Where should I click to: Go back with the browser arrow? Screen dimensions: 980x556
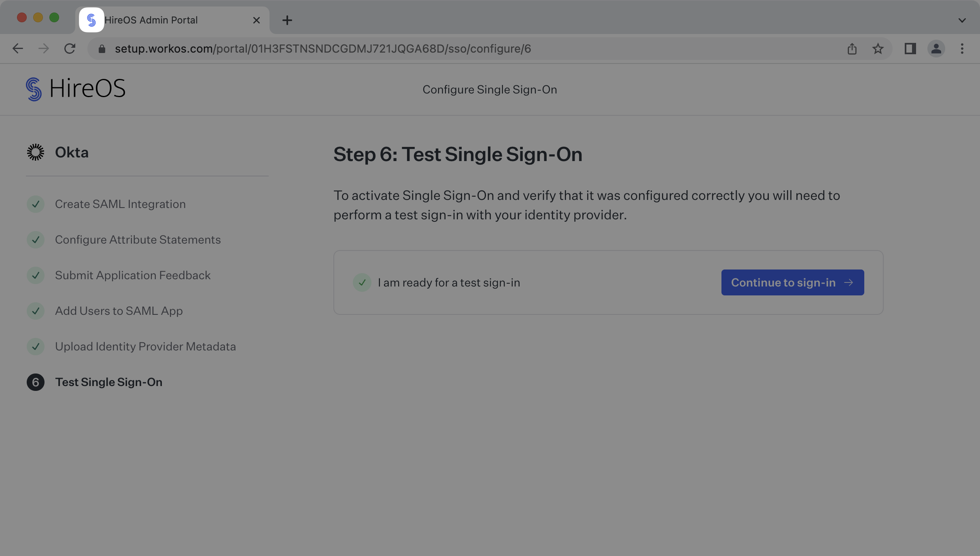tap(18, 49)
